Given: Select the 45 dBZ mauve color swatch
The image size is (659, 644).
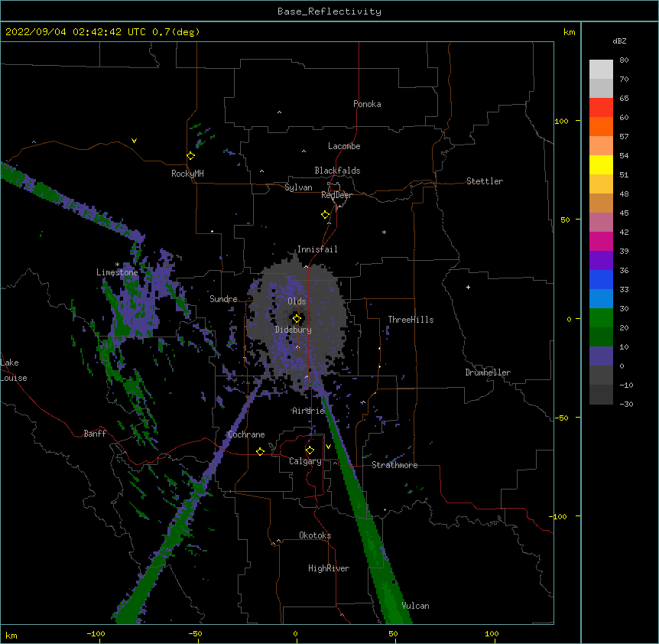Looking at the screenshot, I should pos(601,222).
